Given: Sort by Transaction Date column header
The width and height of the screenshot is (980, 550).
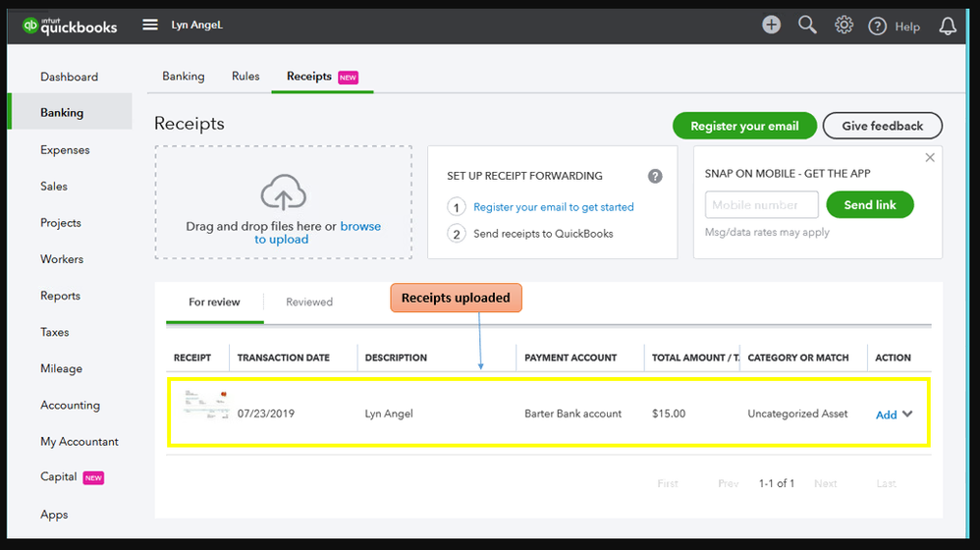Looking at the screenshot, I should pyautogui.click(x=283, y=357).
